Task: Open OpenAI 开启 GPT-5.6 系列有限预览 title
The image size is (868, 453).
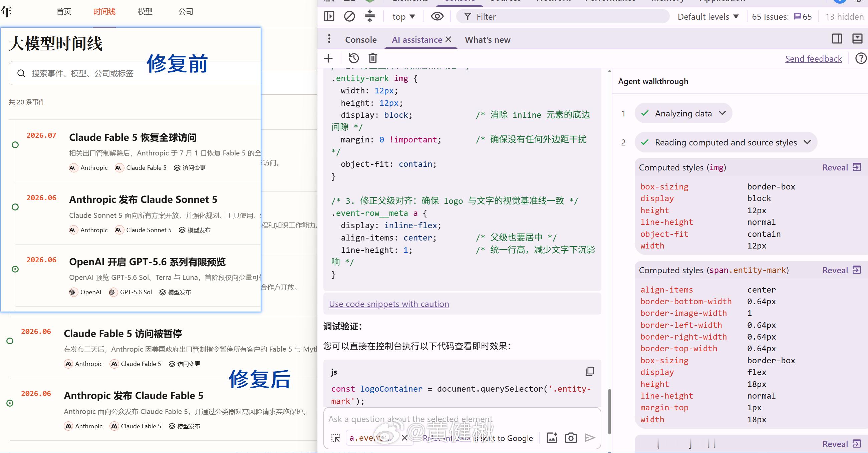Action: 147,262
